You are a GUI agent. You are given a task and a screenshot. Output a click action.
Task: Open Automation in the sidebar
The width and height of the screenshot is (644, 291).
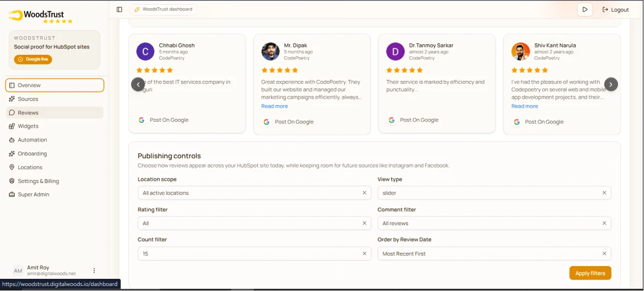click(x=54, y=140)
